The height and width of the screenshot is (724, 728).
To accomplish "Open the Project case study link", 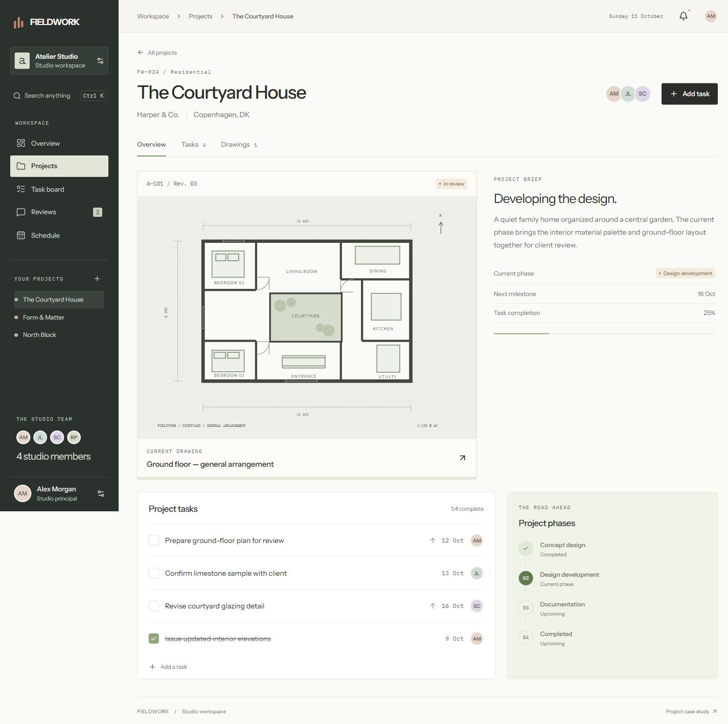I will 691,712.
